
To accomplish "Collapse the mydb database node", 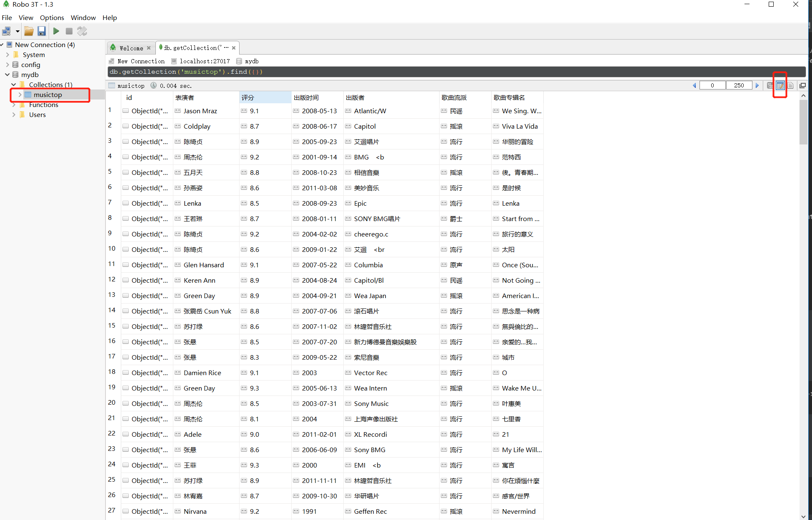I will (x=7, y=75).
